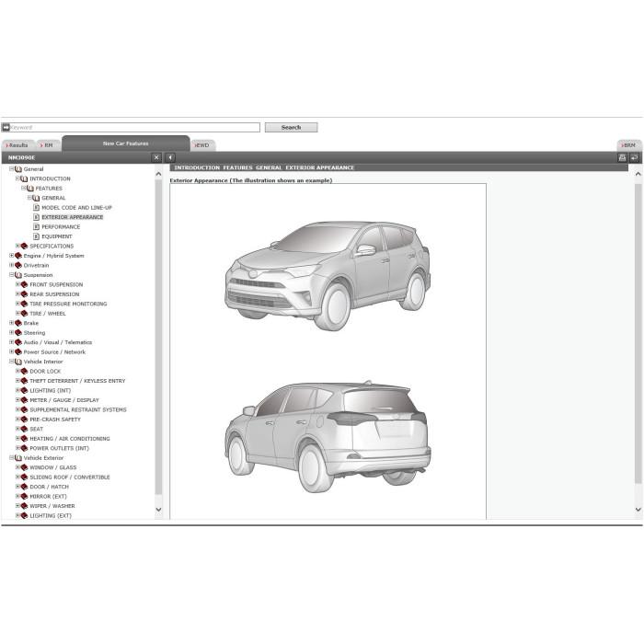Click the rear view vehicle illustration
This screenshot has height=644, width=644.
[x=328, y=436]
